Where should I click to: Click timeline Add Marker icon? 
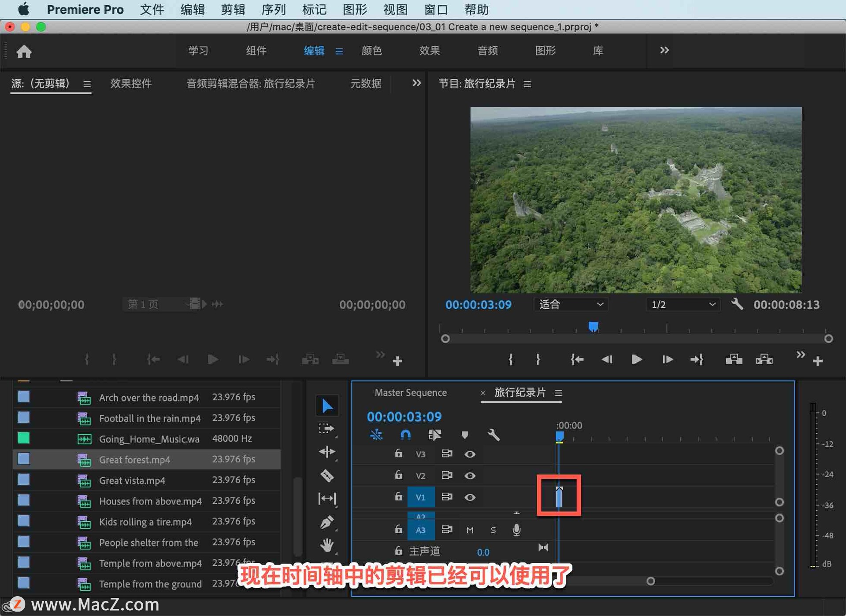(x=464, y=435)
